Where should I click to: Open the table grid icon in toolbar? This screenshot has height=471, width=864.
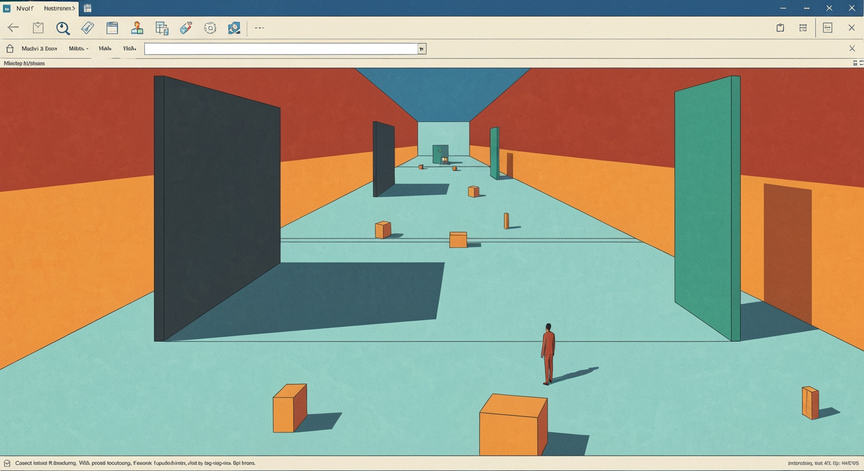pyautogui.click(x=161, y=28)
